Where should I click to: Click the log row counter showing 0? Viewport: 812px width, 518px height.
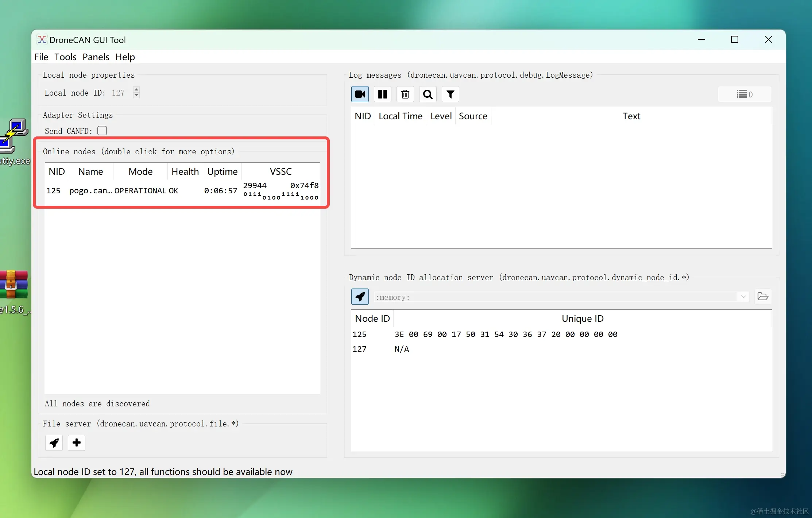pos(745,94)
